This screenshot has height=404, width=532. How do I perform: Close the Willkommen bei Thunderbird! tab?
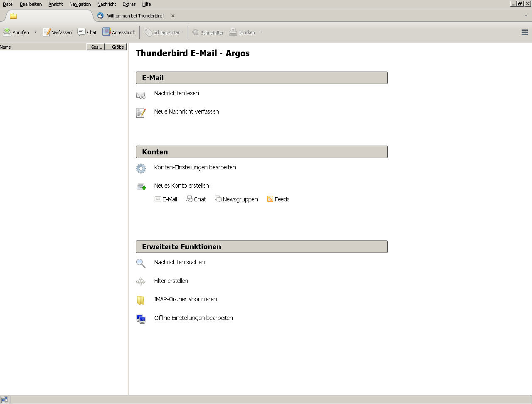coord(173,16)
